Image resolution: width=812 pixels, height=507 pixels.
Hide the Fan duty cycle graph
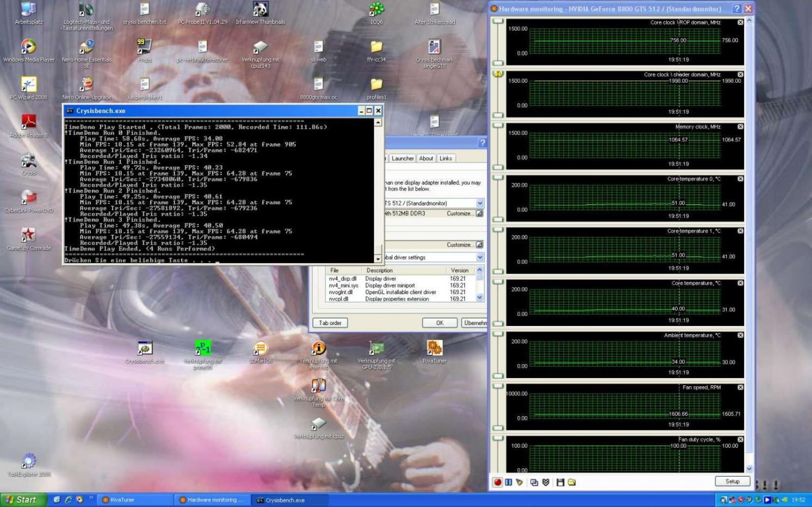pyautogui.click(x=740, y=440)
